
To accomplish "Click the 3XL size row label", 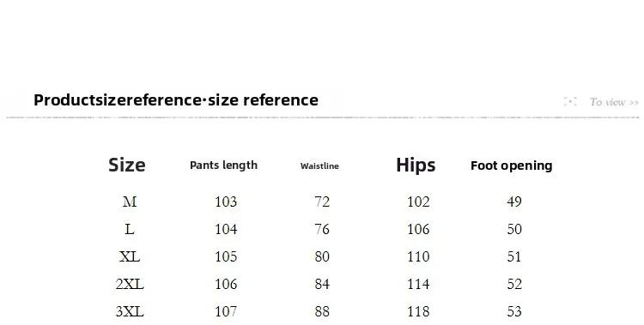I will (130, 311).
